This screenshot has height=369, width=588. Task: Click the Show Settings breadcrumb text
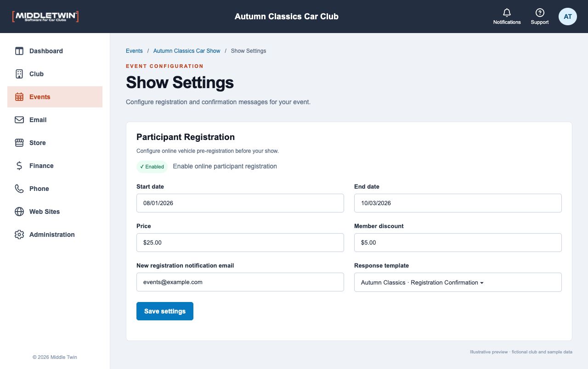coord(249,51)
